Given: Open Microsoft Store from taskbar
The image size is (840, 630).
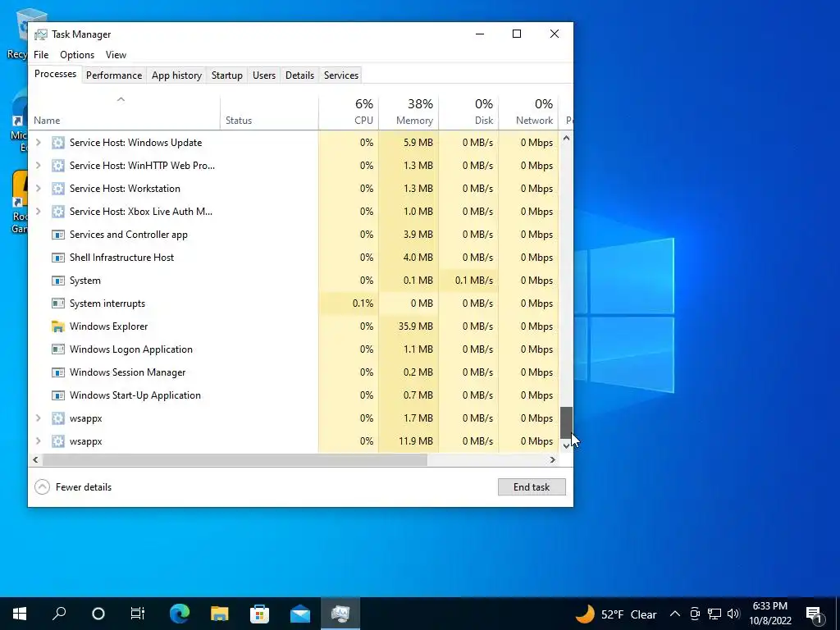Looking at the screenshot, I should pos(259,614).
